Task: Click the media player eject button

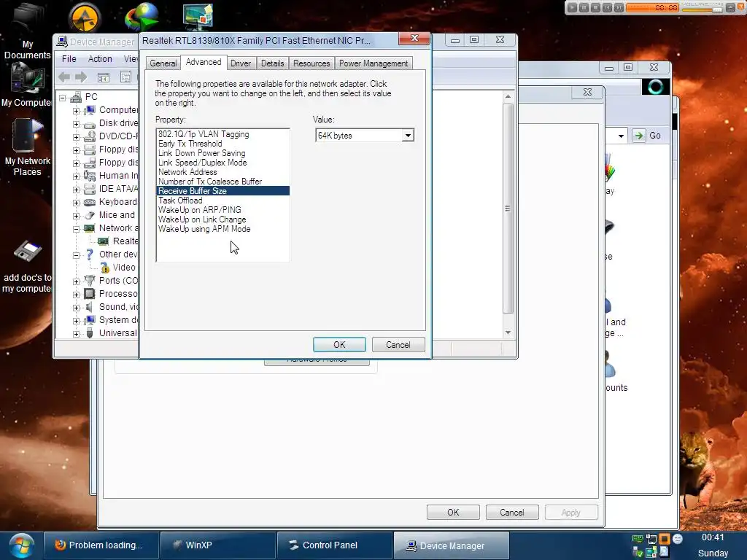Action: pyautogui.click(x=729, y=7)
